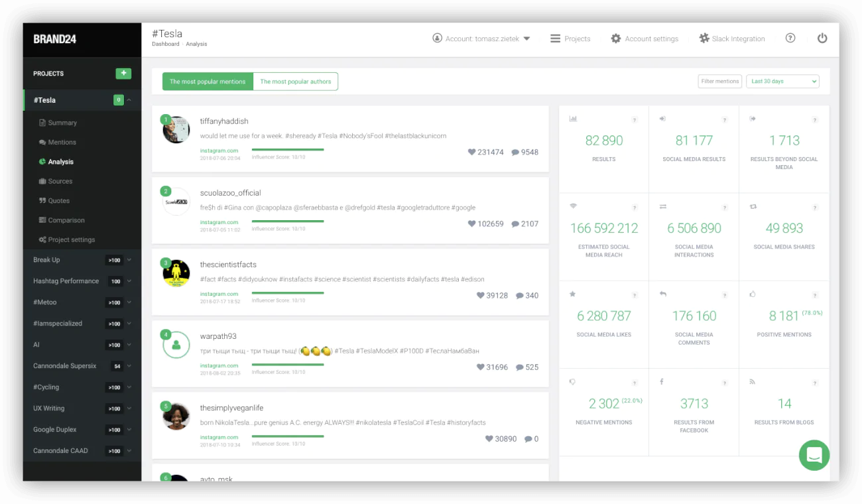
Task: Open Project settings in the sidebar
Action: coord(71,239)
